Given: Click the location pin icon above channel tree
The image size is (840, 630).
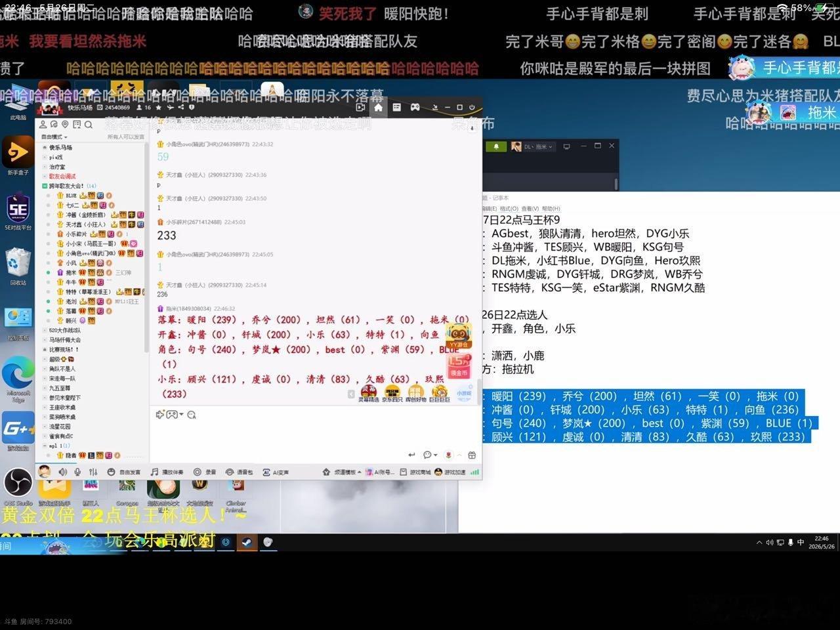Looking at the screenshot, I should coord(65,124).
